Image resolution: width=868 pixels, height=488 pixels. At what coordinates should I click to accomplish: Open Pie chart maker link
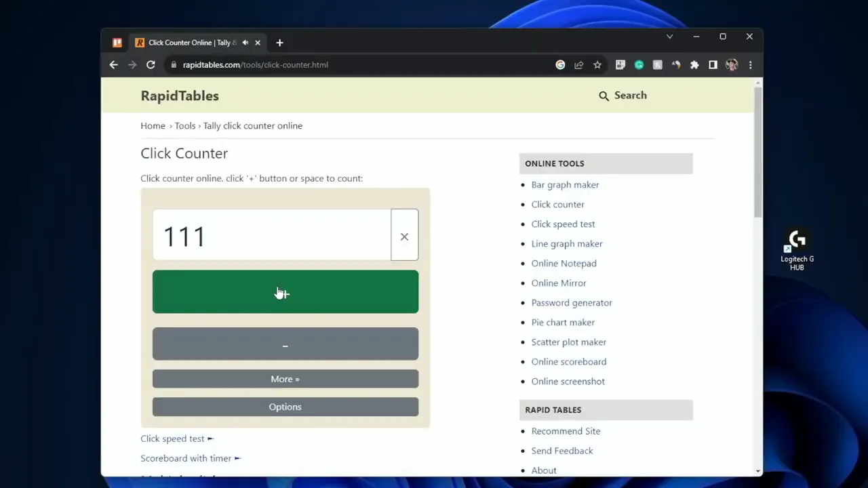(563, 323)
